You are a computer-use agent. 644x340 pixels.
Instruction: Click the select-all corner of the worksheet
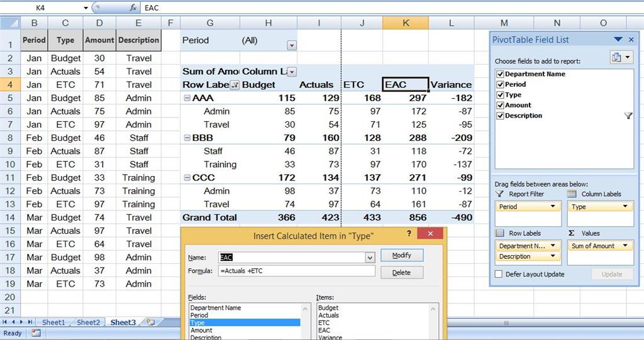tap(10, 23)
